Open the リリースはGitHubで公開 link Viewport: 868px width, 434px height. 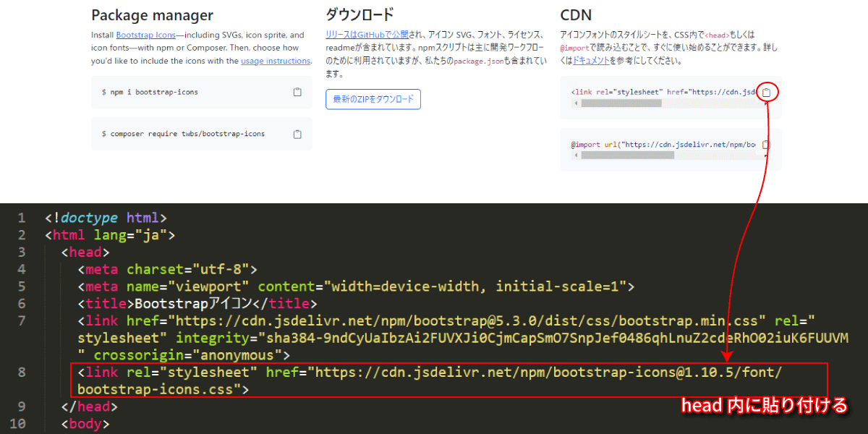pyautogui.click(x=367, y=35)
